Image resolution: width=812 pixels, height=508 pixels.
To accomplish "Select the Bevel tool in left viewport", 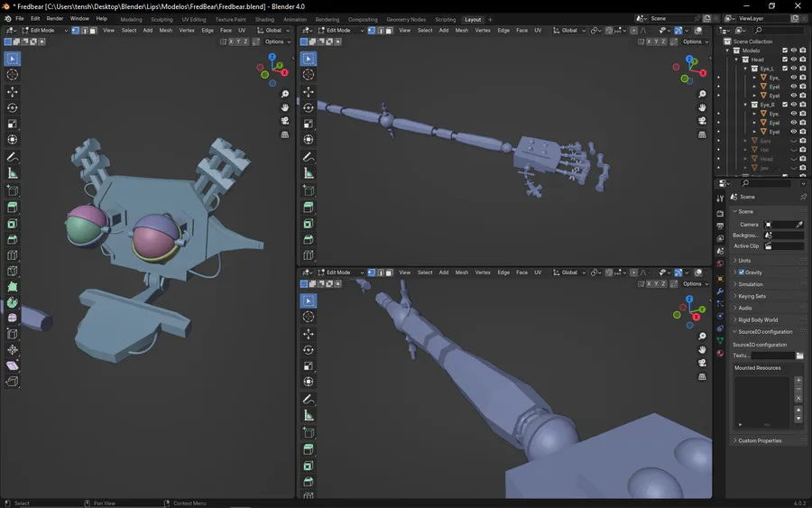I will (x=13, y=239).
